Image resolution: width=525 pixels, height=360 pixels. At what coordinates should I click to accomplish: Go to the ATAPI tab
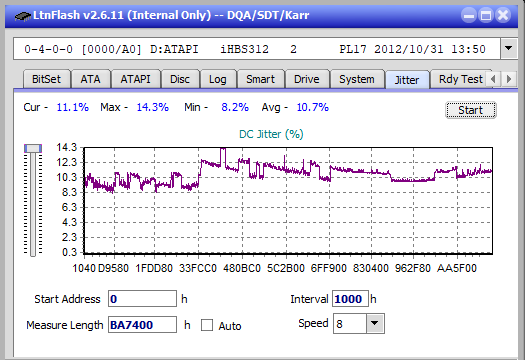(135, 79)
